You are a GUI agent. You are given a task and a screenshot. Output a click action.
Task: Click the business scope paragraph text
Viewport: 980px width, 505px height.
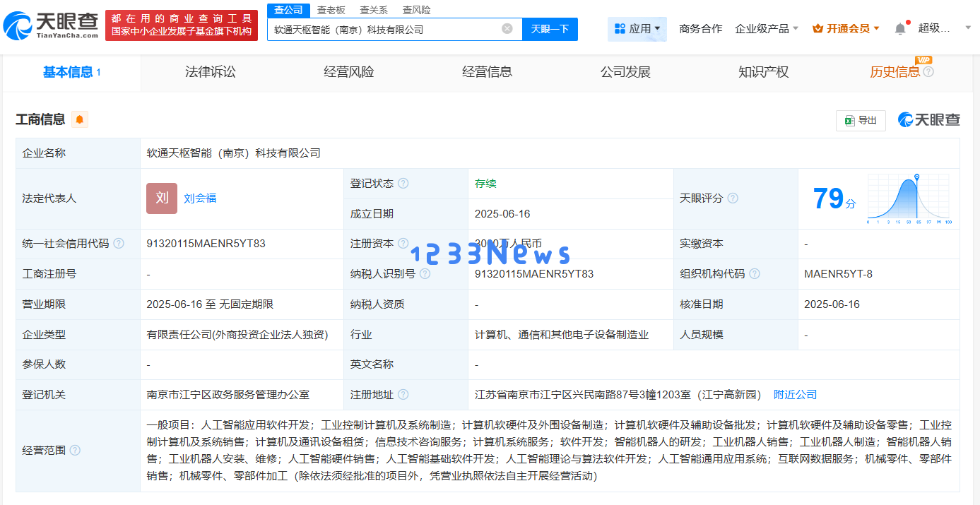pyautogui.click(x=549, y=451)
